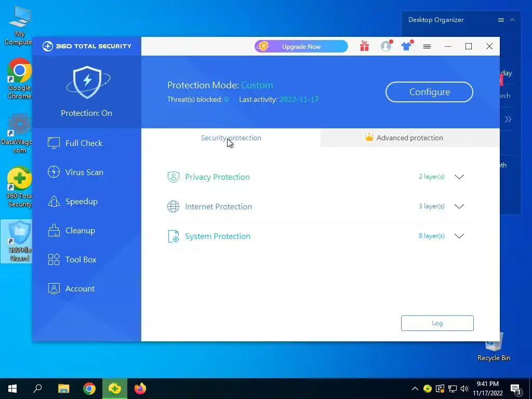Click the Internet Protection label

pos(218,207)
